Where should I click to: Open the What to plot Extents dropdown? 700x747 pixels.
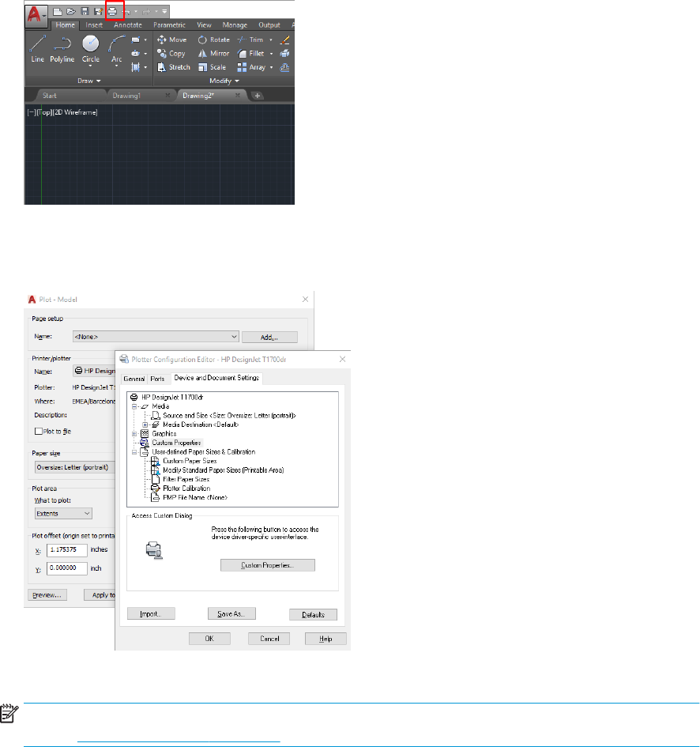pos(63,514)
